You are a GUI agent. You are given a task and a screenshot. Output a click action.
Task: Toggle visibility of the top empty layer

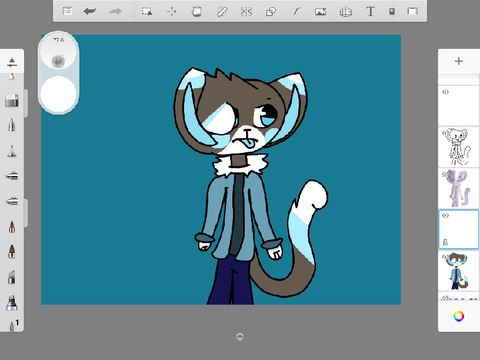[x=445, y=92]
